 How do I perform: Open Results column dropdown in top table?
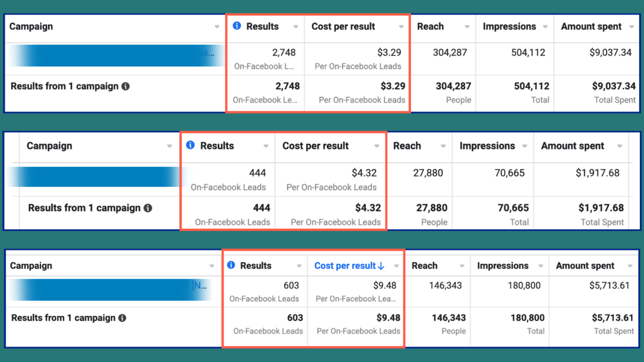[x=296, y=27]
